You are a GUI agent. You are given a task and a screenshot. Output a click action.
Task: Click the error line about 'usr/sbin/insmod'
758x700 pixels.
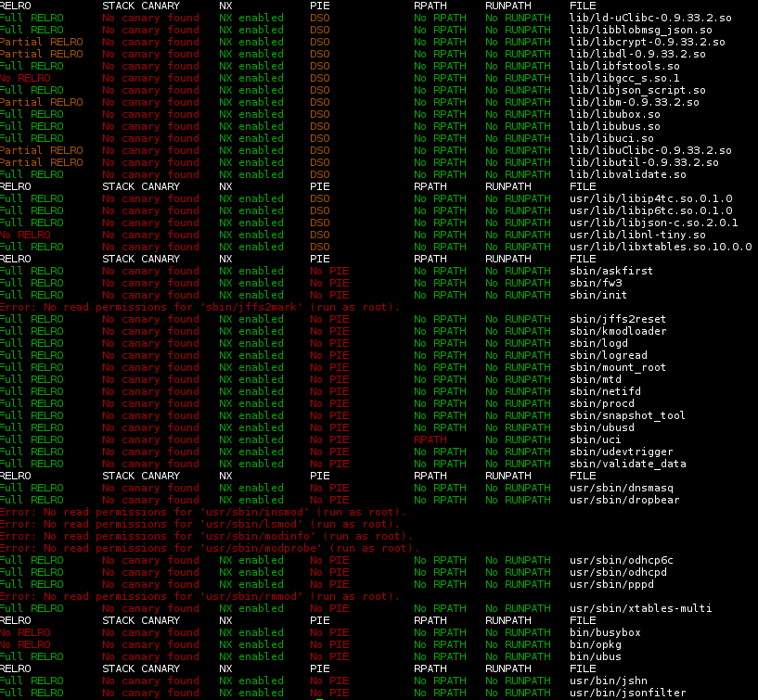[203, 513]
